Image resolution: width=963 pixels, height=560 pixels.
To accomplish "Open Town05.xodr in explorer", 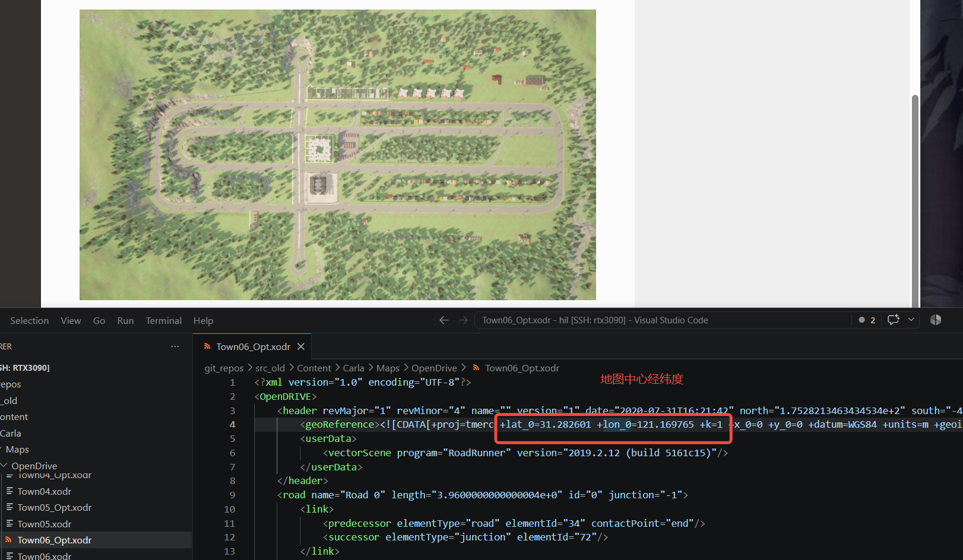I will pos(45,524).
